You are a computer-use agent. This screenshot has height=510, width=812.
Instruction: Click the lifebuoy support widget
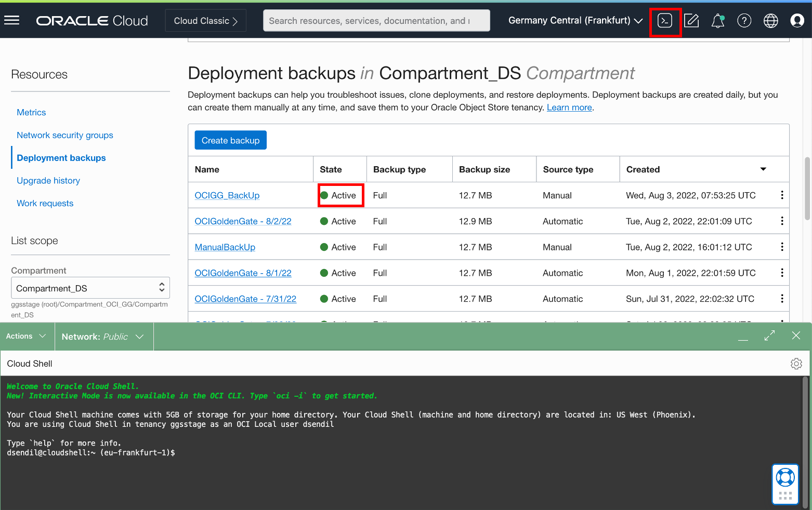click(785, 477)
